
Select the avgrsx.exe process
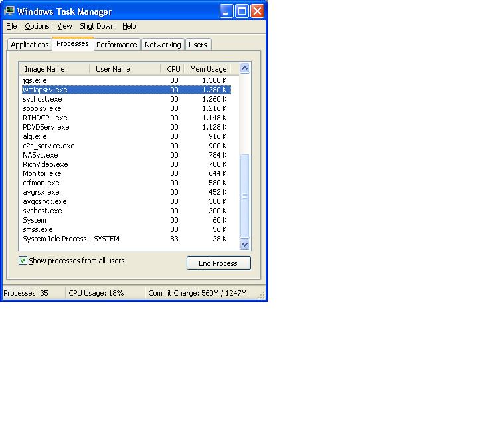point(126,193)
